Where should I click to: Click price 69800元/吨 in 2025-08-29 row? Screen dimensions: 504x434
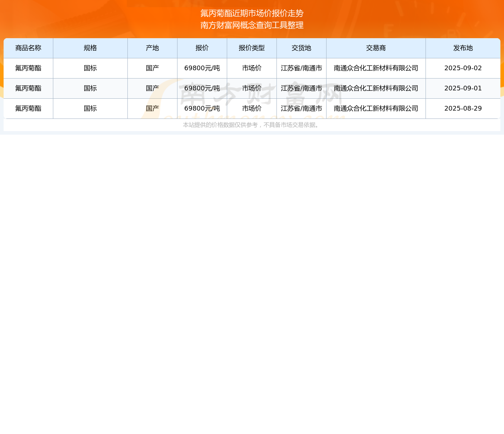[202, 108]
